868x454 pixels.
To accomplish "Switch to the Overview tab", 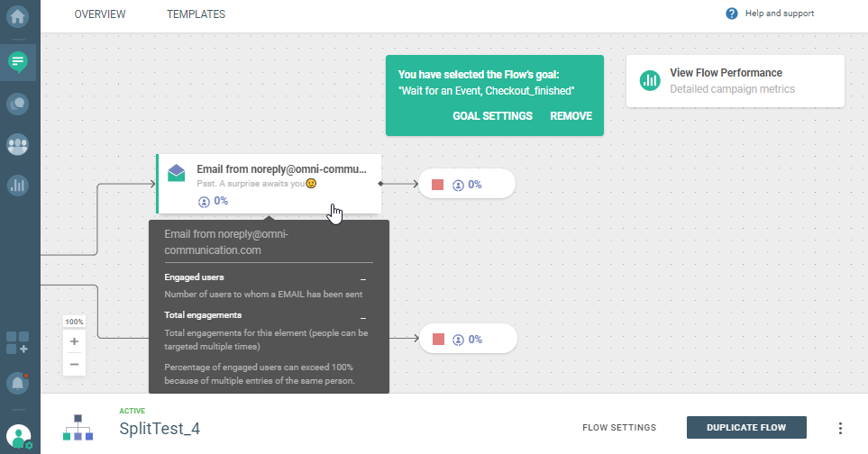I will coord(100,14).
